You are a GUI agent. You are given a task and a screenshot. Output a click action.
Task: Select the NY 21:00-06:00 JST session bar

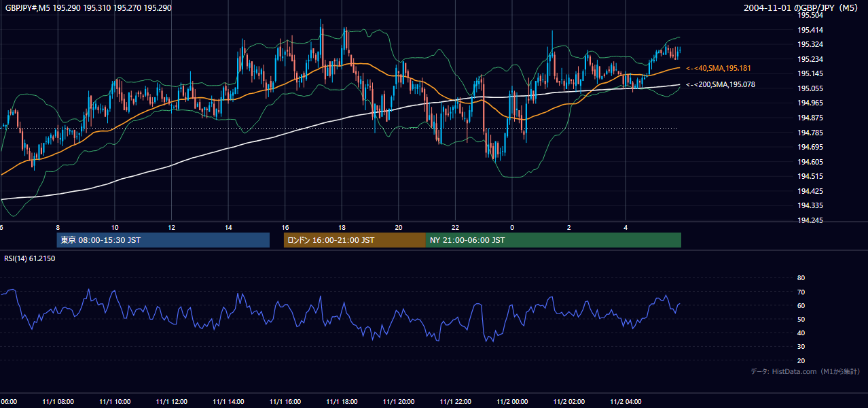[553, 240]
